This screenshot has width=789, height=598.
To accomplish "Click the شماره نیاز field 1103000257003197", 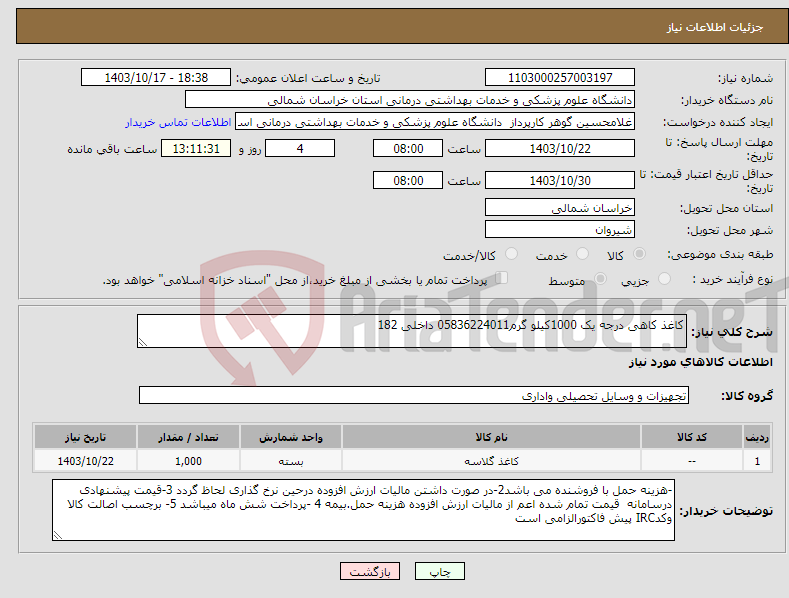I will pyautogui.click(x=560, y=78).
